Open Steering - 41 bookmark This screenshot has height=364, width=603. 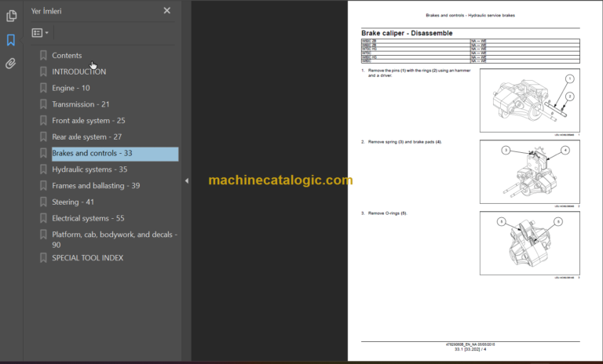click(73, 202)
